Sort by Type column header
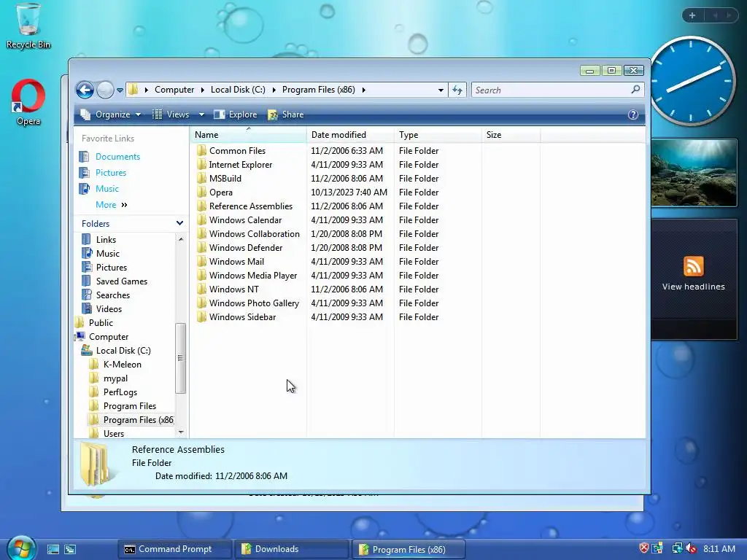 coord(438,135)
